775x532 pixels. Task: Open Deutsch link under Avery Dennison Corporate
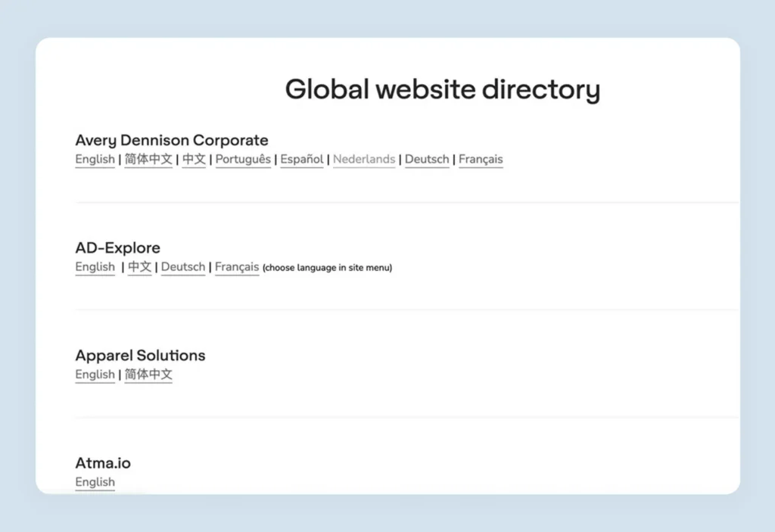tap(427, 159)
